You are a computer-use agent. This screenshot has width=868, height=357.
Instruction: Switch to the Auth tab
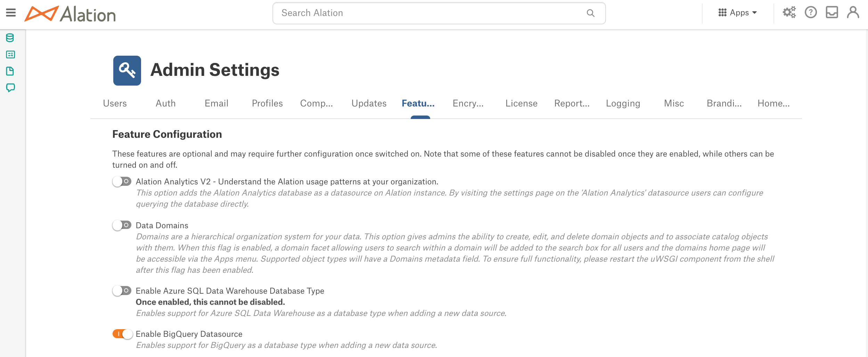[x=166, y=103]
